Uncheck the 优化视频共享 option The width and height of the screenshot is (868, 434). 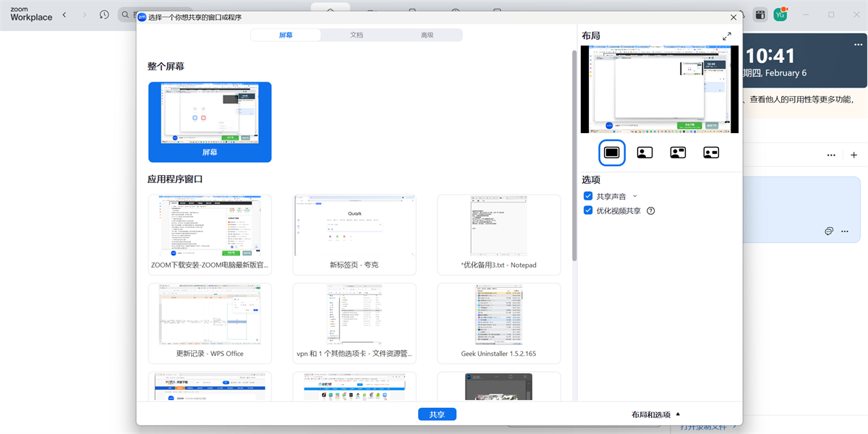click(x=588, y=210)
